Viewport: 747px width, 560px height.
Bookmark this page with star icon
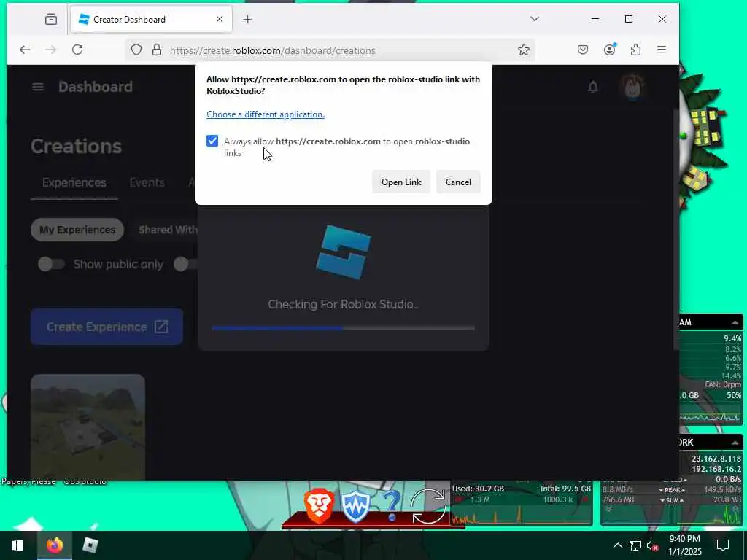[524, 50]
